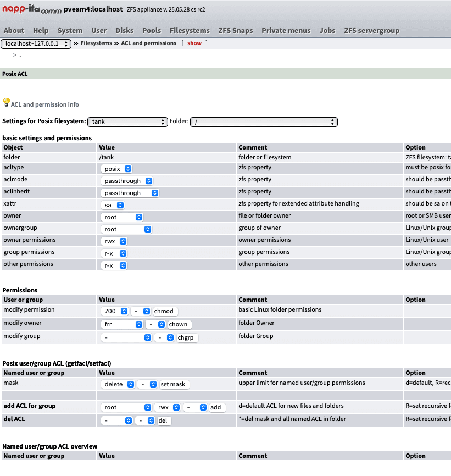451x476 pixels.
Task: Click the lightbulb ACL info icon
Action: (x=7, y=102)
